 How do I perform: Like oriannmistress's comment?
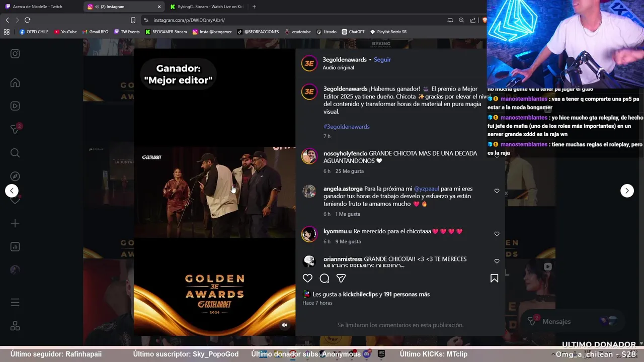click(x=497, y=261)
